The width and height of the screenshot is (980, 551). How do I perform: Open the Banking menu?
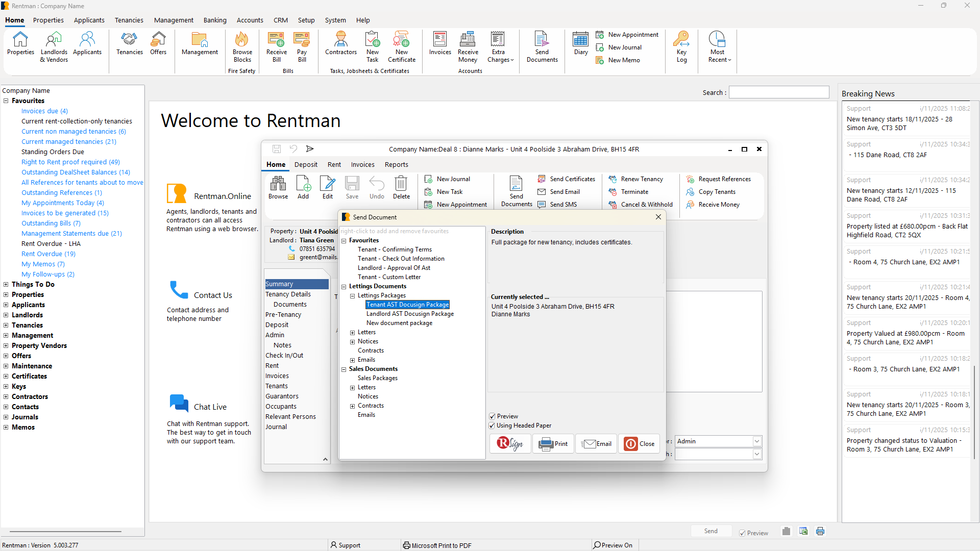[214, 20]
